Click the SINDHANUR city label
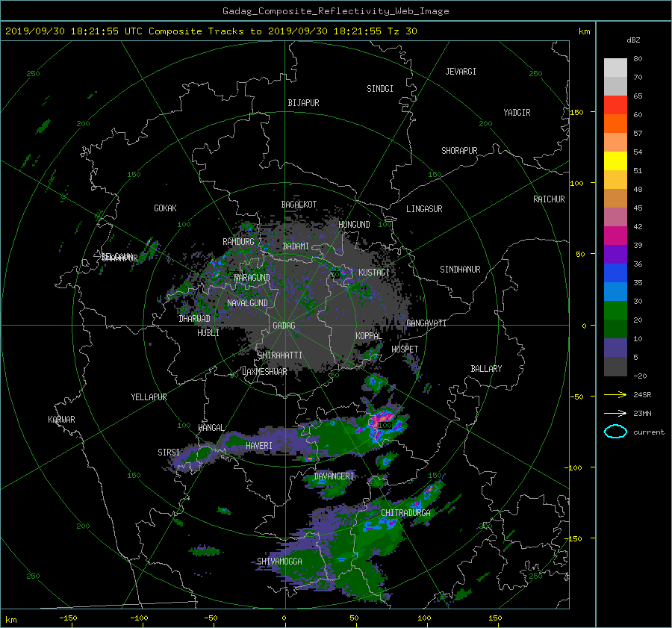 tap(460, 270)
